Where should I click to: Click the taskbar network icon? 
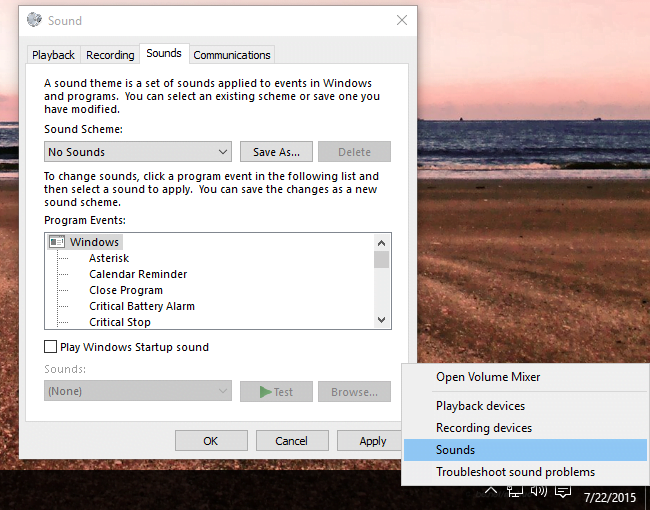click(x=514, y=492)
